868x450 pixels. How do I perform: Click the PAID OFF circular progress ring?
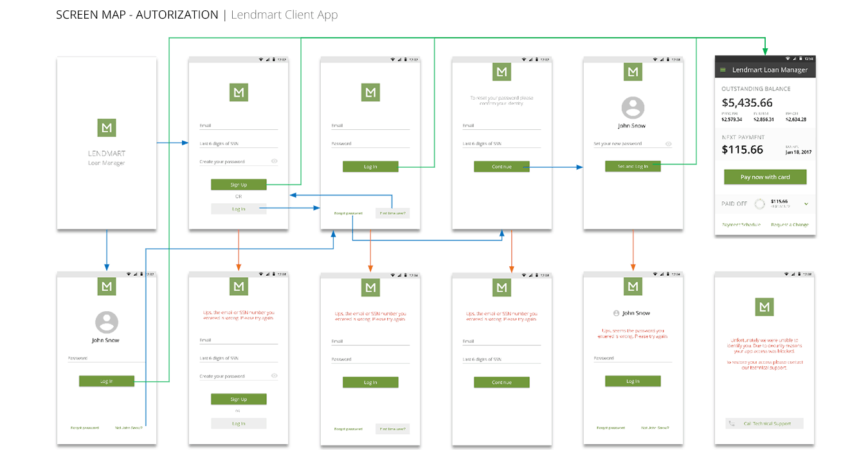pyautogui.click(x=759, y=204)
